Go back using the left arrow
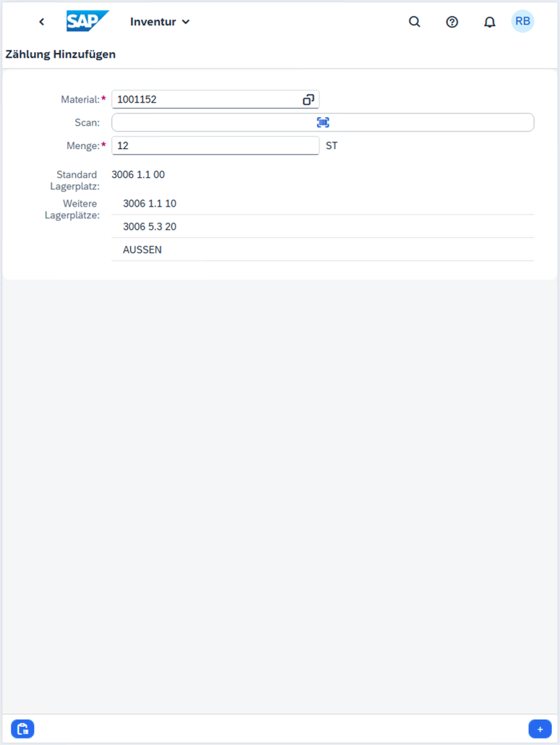Viewport: 560px width, 745px height. click(x=42, y=22)
